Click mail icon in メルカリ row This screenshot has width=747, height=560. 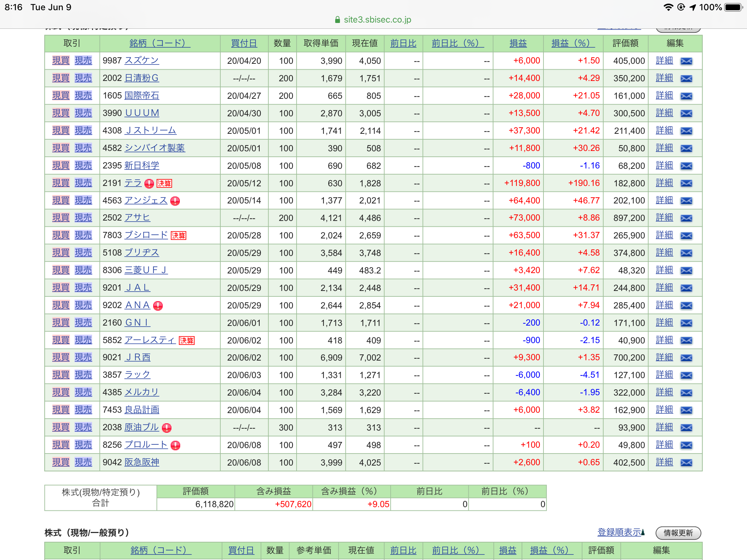tap(686, 393)
